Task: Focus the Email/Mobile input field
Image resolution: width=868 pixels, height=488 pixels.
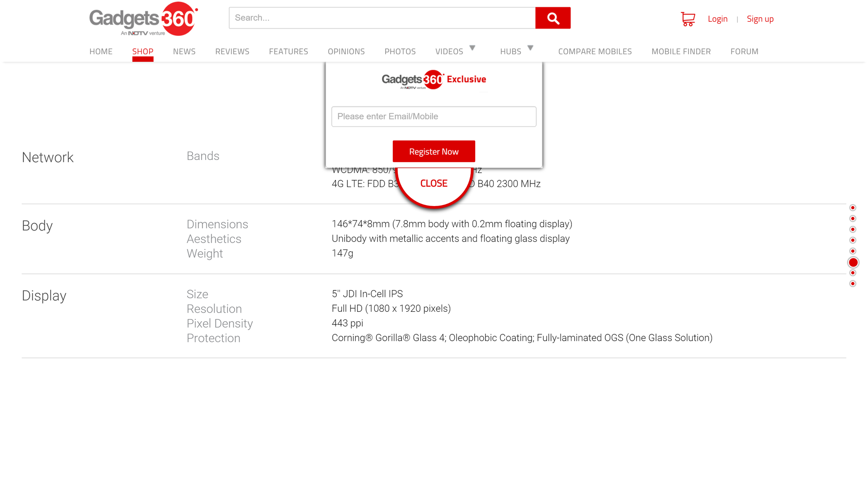Action: (x=434, y=117)
